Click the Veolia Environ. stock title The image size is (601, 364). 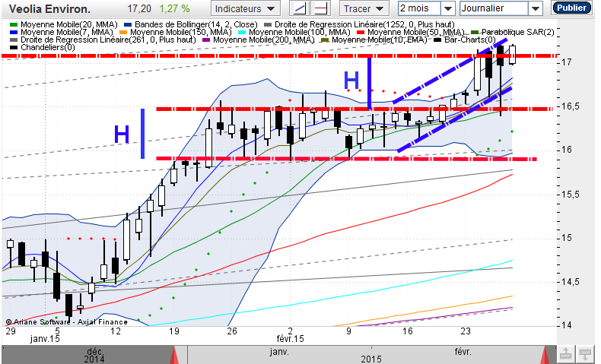tap(49, 9)
